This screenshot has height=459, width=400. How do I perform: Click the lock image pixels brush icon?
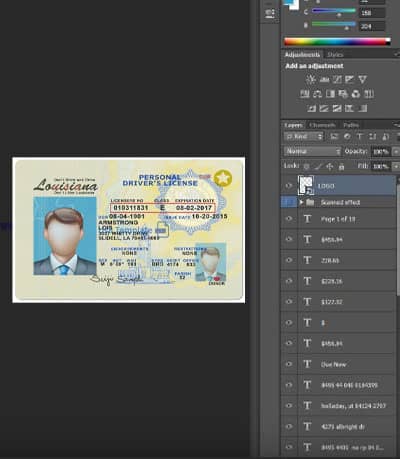click(318, 166)
